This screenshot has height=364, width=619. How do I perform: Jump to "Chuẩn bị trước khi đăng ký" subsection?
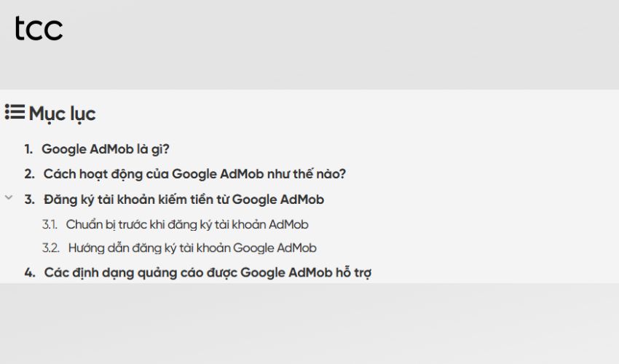point(187,224)
